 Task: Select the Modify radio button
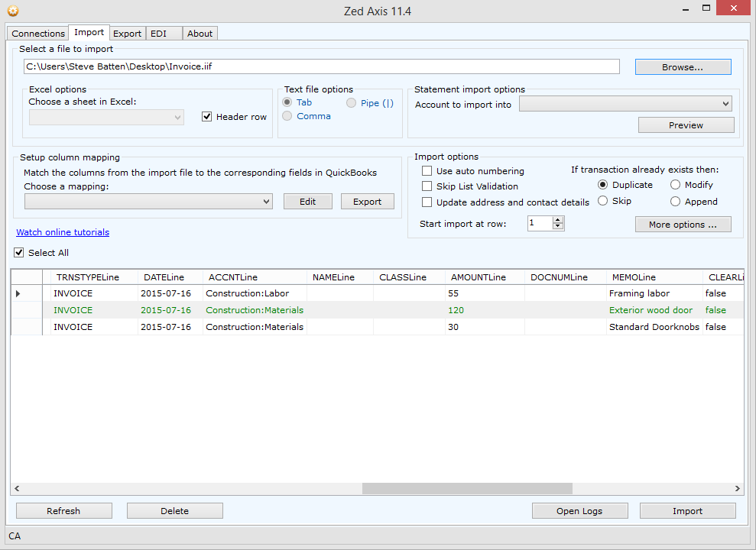point(675,185)
